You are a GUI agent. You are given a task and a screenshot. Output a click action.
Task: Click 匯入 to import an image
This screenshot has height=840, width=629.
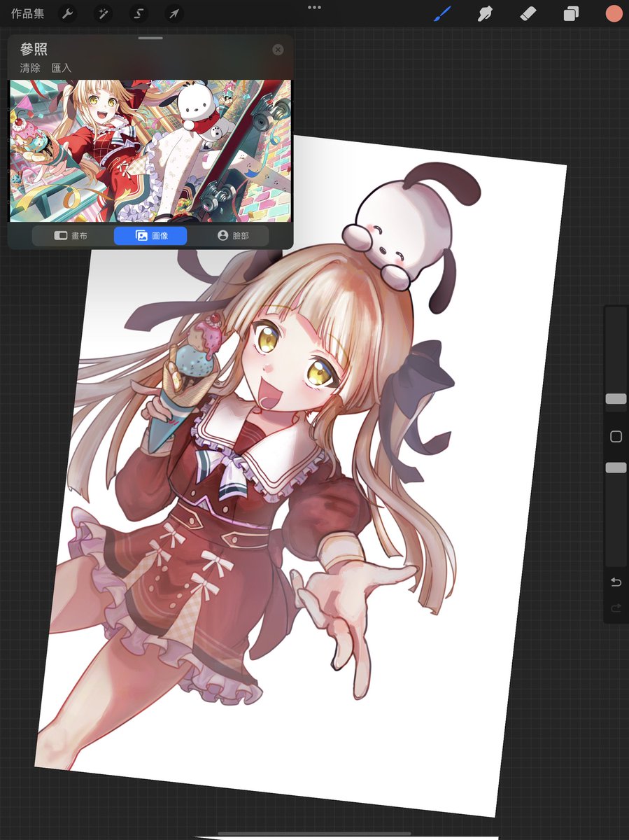[x=62, y=69]
